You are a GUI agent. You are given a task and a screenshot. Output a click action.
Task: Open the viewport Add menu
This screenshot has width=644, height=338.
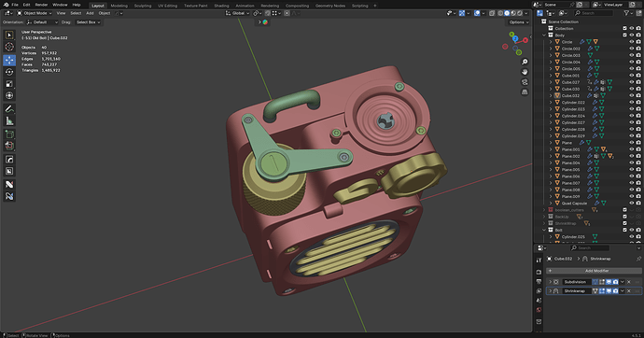tap(90, 13)
